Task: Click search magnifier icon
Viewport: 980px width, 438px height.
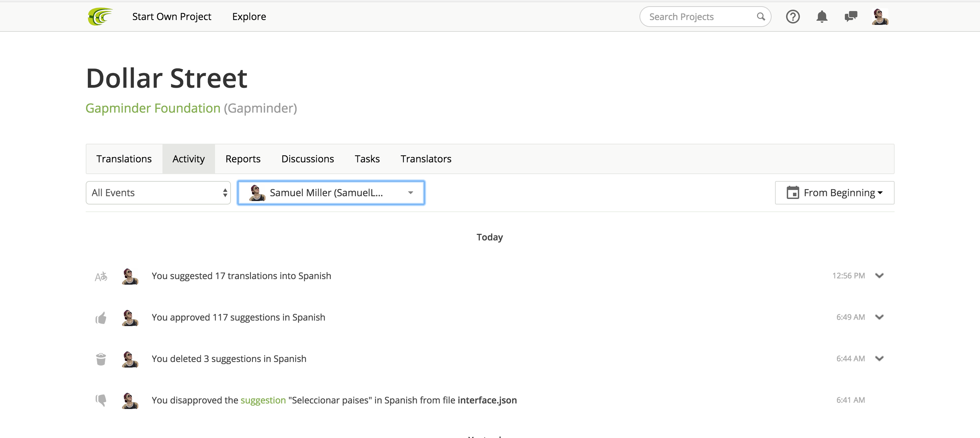Action: 760,17
